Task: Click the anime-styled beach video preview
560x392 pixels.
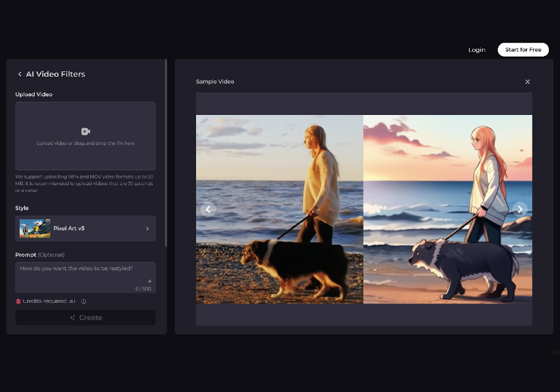Action: pos(447,209)
